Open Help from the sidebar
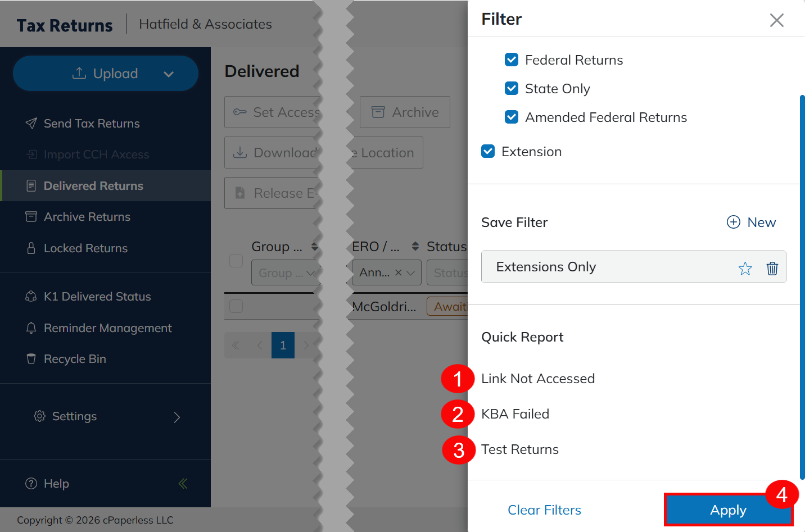The image size is (805, 532). 56,484
